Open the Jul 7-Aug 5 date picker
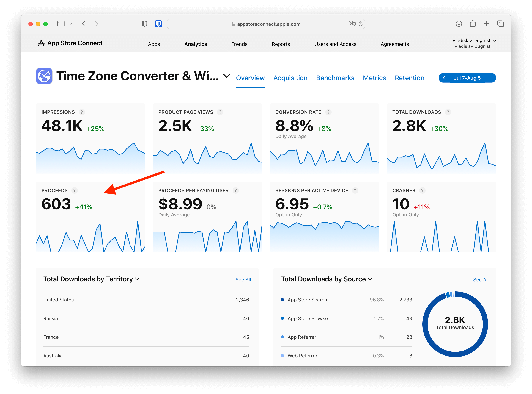This screenshot has width=532, height=394. (473, 78)
